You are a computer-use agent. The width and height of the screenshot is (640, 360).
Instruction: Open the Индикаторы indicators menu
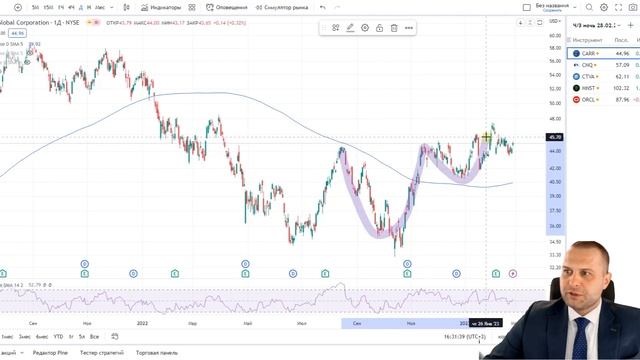tap(160, 7)
